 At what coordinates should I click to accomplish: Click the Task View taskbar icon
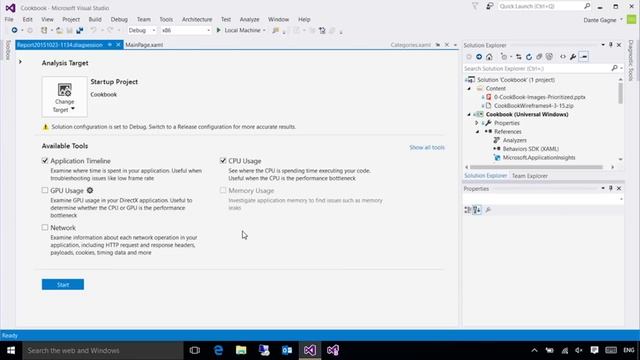pos(195,350)
